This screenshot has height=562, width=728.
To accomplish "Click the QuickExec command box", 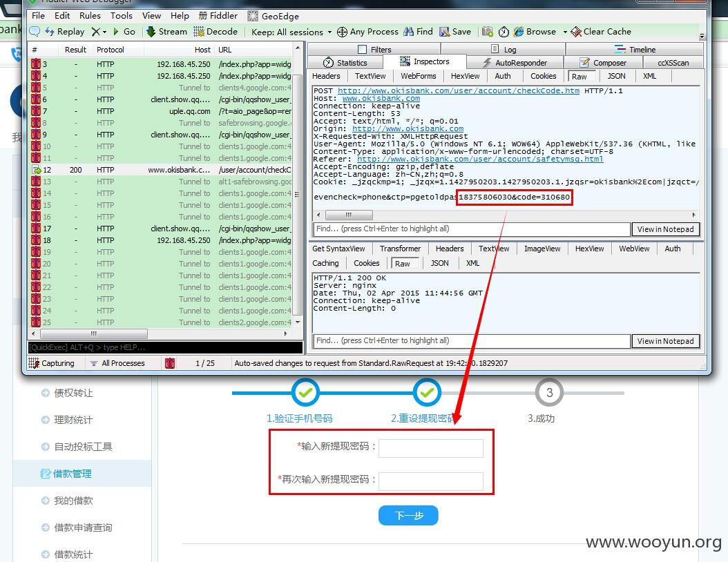I will click(165, 347).
